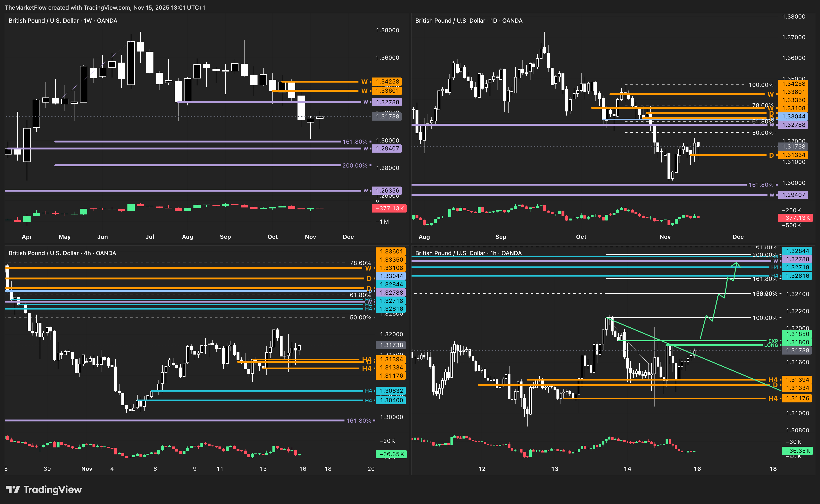Viewport: 820px width, 504px height.
Task: Click the -377.13K red indicator label on weekly chart
Action: coord(389,208)
